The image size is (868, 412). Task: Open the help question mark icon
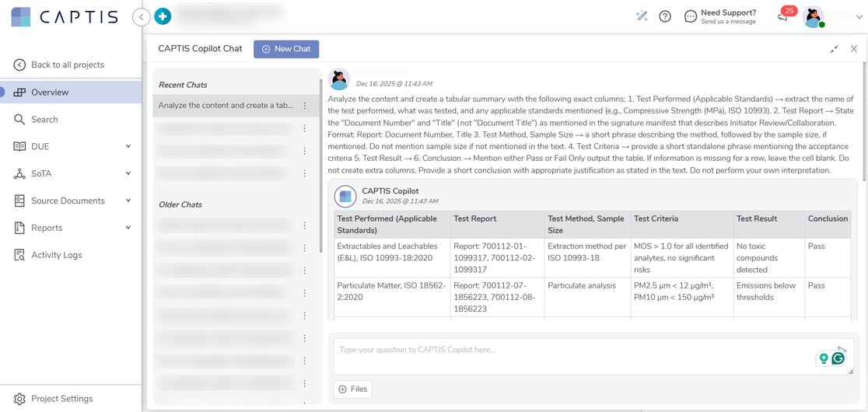(665, 16)
